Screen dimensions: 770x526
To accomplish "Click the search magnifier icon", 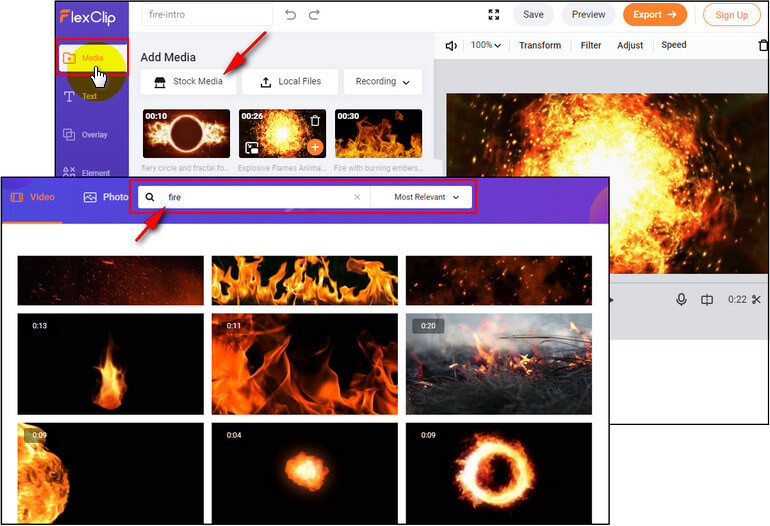I will pyautogui.click(x=150, y=197).
